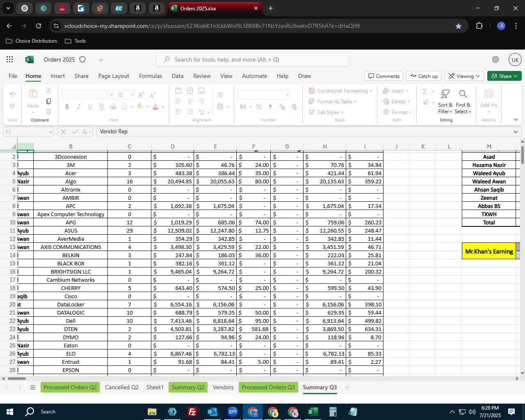Click the Wrap Text icon
525x420 pixels.
(221, 95)
